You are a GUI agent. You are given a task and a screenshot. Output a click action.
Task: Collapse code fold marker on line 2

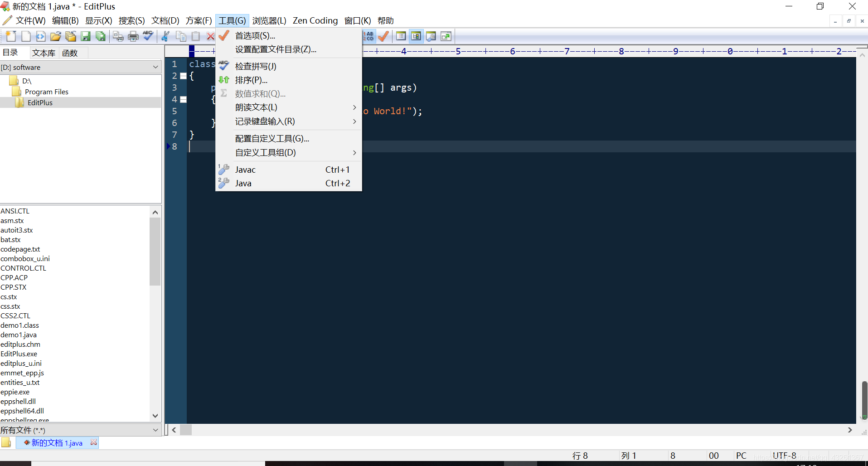tap(183, 76)
